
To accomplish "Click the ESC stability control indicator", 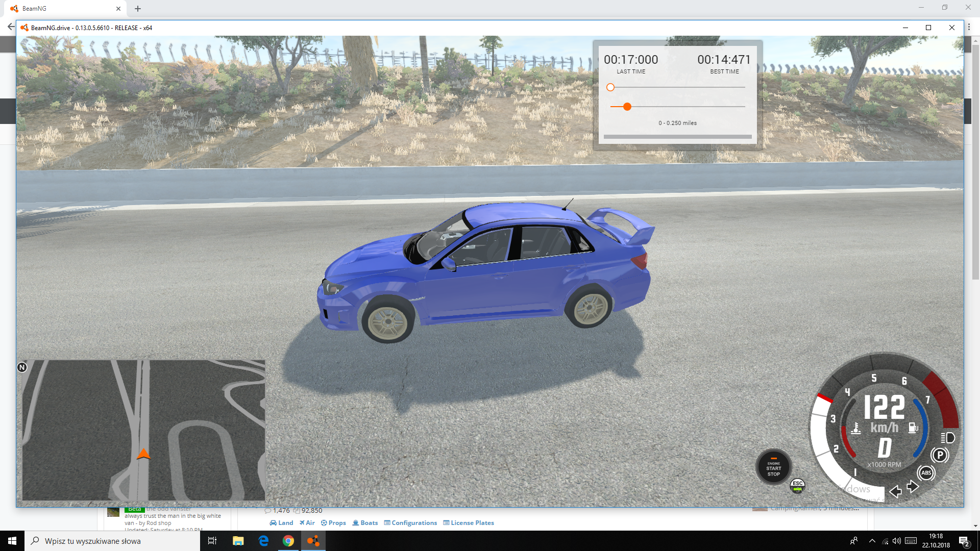I will (x=797, y=486).
